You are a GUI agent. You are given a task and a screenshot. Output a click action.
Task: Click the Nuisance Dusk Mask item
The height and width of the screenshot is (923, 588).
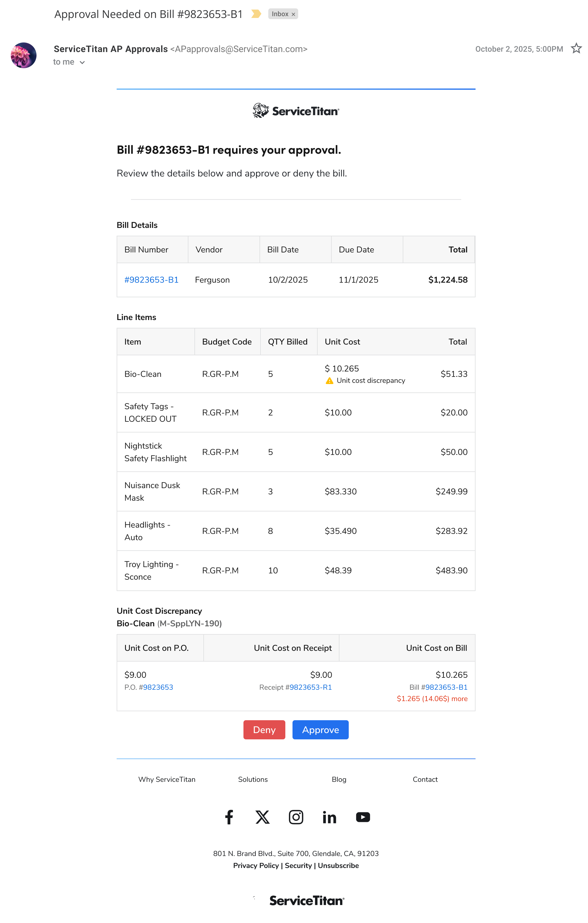152,491
